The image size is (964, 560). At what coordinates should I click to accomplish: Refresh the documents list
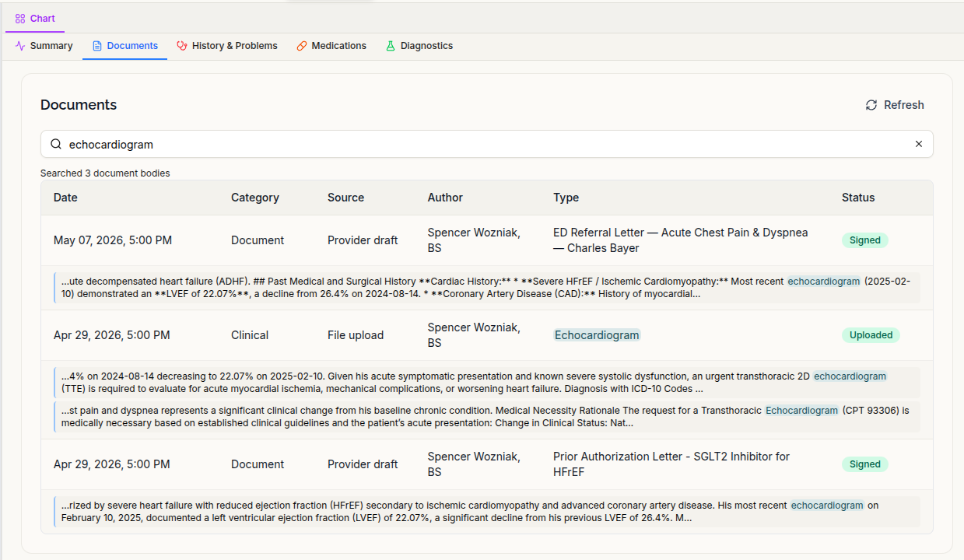coord(895,105)
